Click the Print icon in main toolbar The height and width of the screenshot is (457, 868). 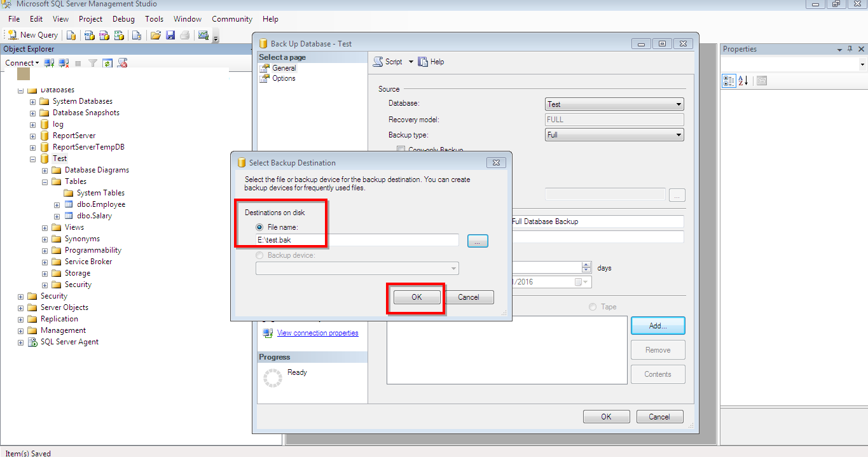185,35
